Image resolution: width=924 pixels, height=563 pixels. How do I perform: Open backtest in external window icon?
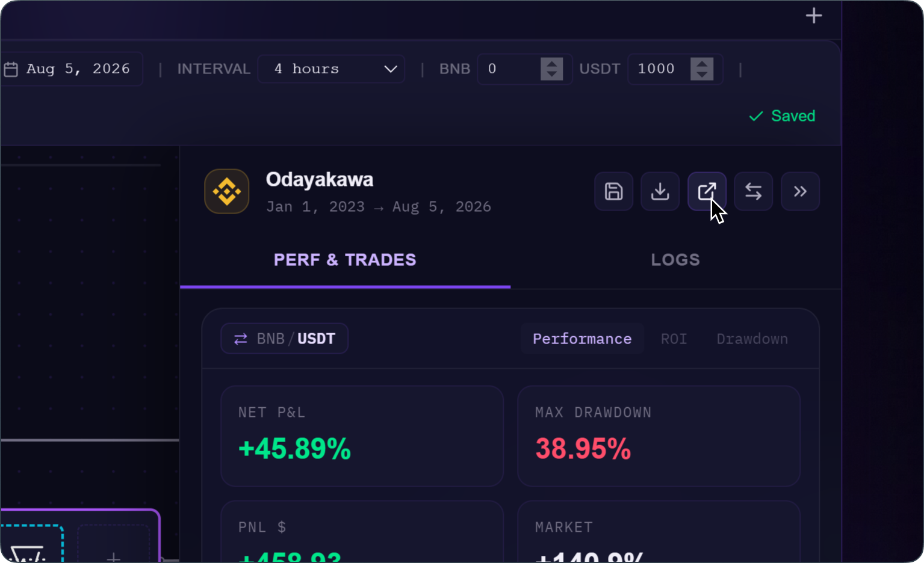(x=707, y=191)
